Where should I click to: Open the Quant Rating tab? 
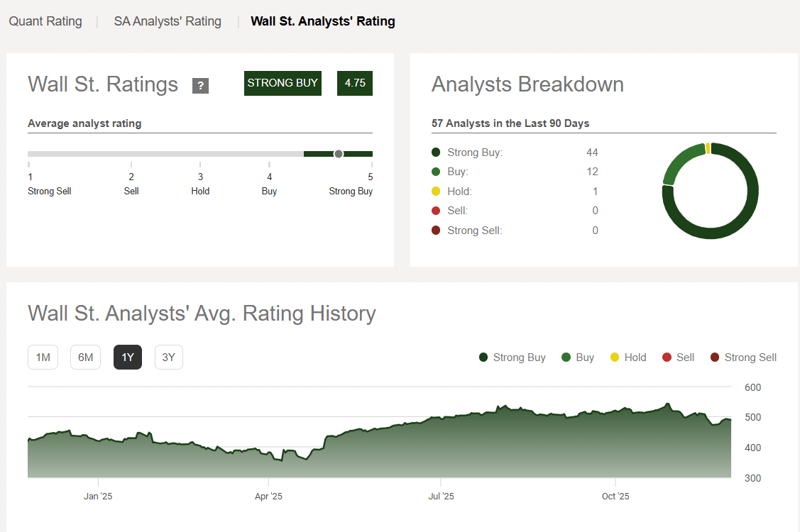click(45, 21)
